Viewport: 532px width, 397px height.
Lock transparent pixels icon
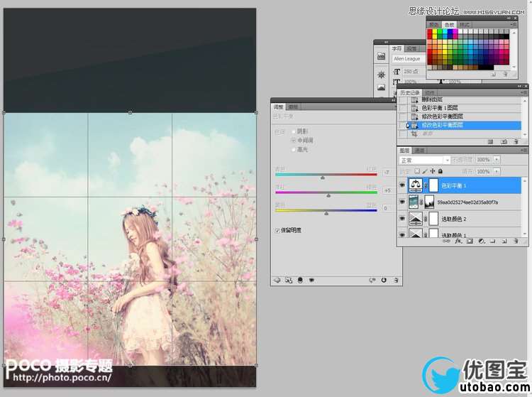[417, 171]
